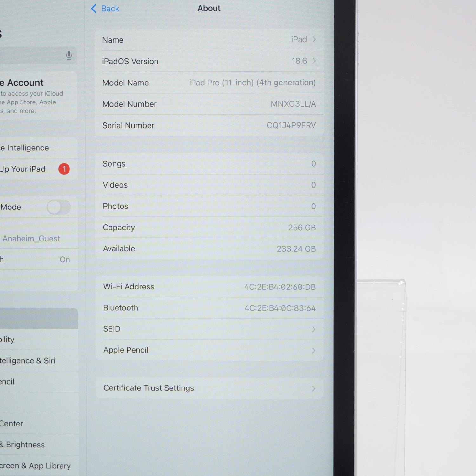Open the sidebar row showing On
The height and width of the screenshot is (476, 476).
coord(39,260)
